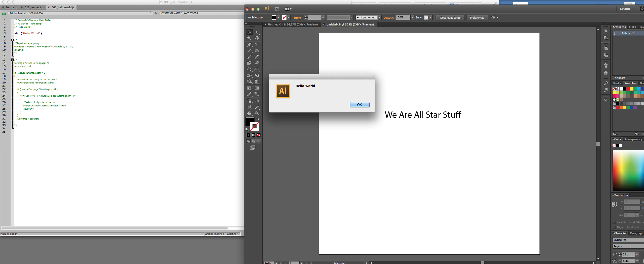644x264 pixels.
Task: Open the Align panel icon in dock
Action: [606, 48]
